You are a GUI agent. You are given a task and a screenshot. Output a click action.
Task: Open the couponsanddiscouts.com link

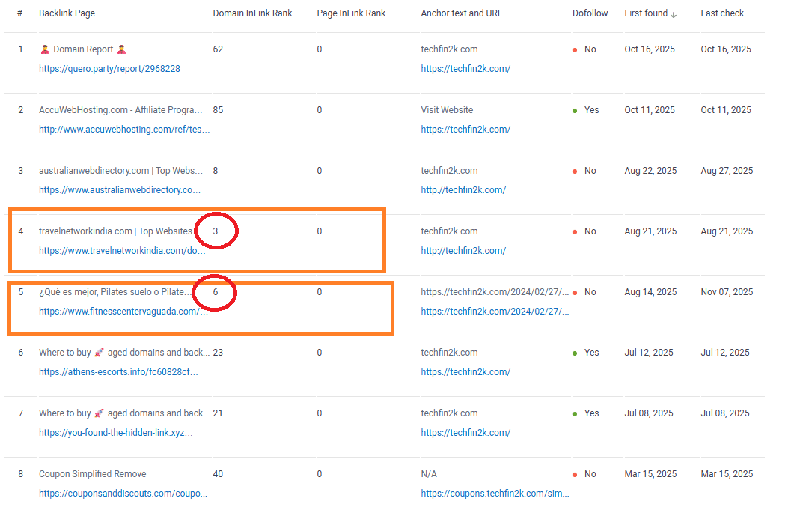click(x=123, y=494)
